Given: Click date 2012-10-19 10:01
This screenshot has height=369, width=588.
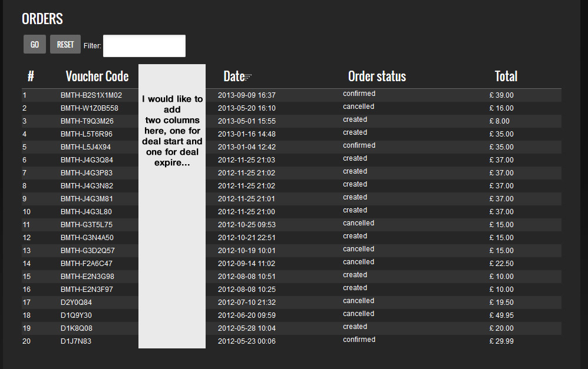Looking at the screenshot, I should click(x=247, y=251).
